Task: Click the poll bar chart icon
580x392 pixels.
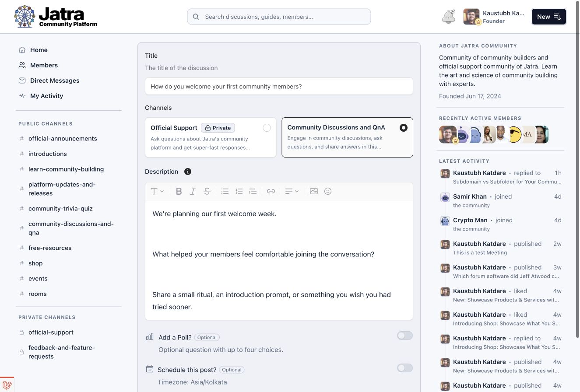Action: pos(150,337)
